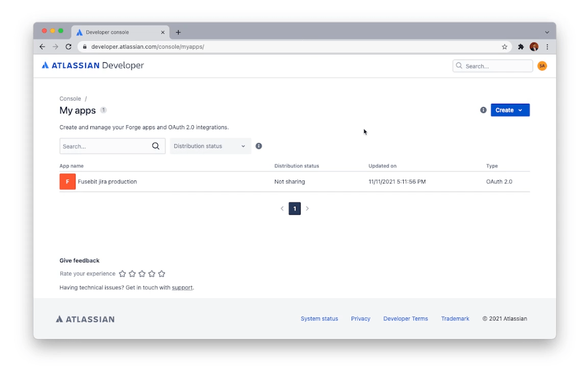Rate experience with second star

pos(132,274)
